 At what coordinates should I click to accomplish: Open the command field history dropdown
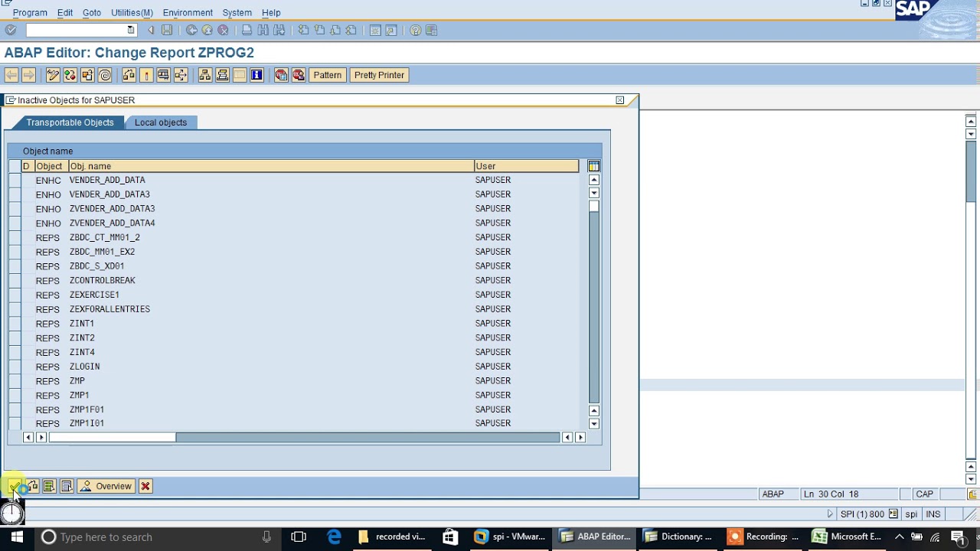pos(131,30)
